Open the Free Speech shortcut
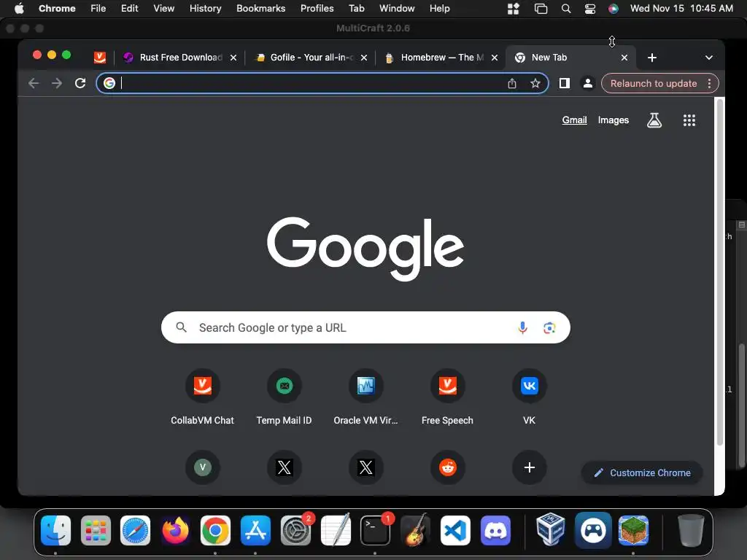 point(447,397)
